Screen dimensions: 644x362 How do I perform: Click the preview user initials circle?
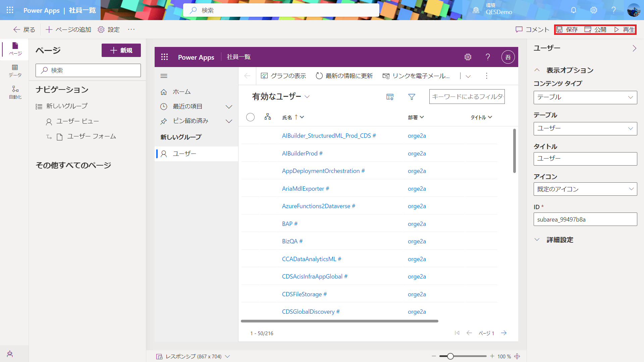(508, 57)
